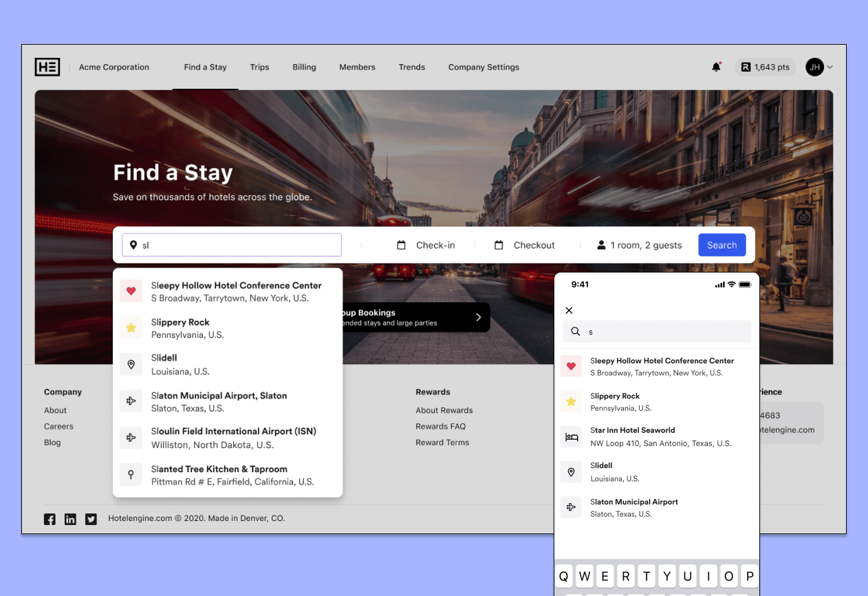Open Company Settings tab
The image size is (868, 596).
click(484, 67)
